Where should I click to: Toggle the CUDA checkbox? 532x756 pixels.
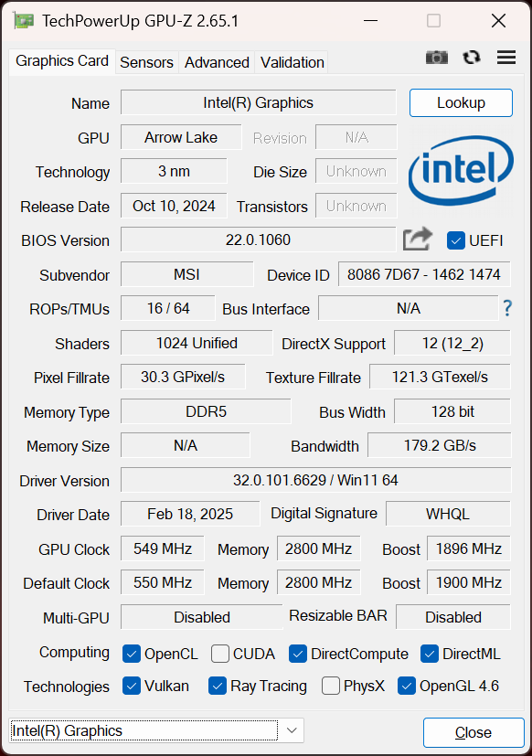(220, 654)
